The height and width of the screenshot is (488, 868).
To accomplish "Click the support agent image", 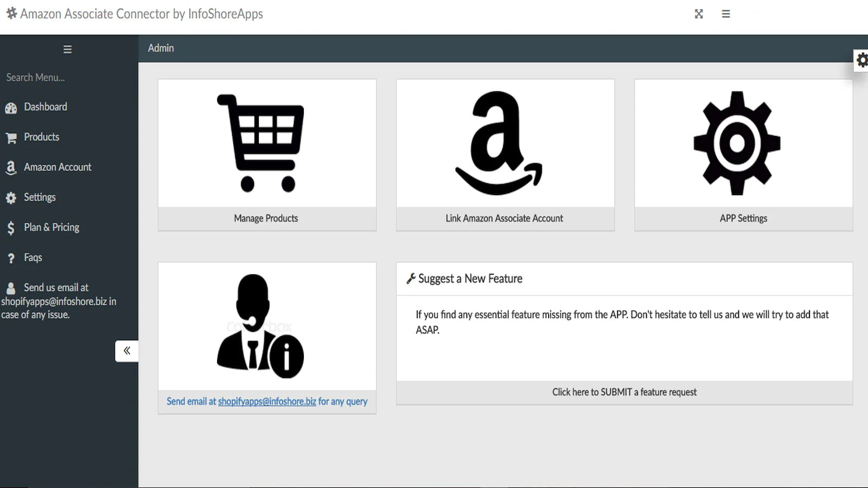I will tap(260, 326).
